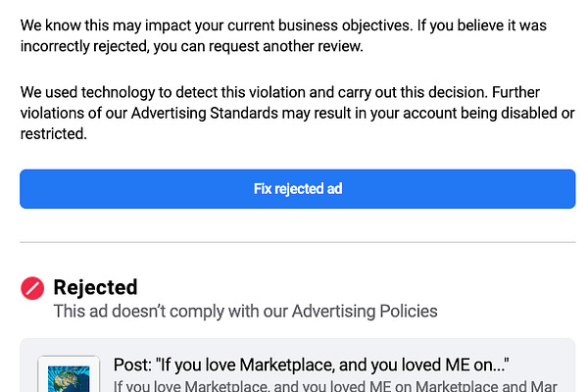Click the words "We know this may impact"
Screen dimensions: 588x392
[x=81, y=25]
